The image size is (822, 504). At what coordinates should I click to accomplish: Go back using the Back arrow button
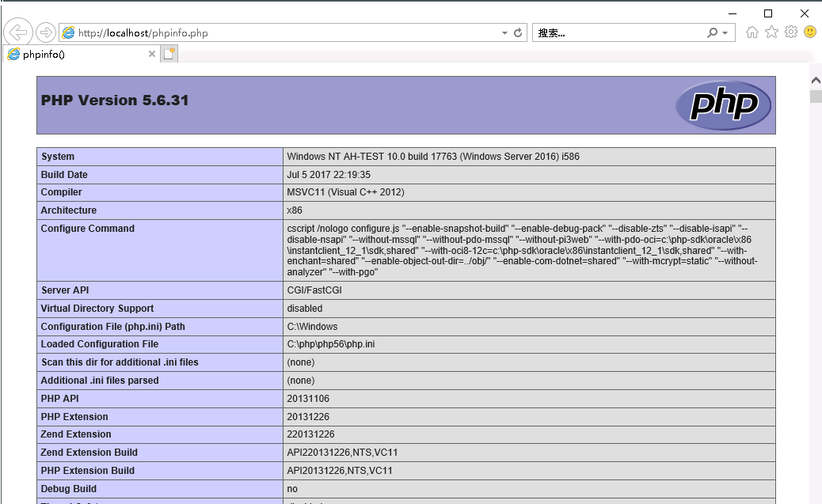coord(17,32)
